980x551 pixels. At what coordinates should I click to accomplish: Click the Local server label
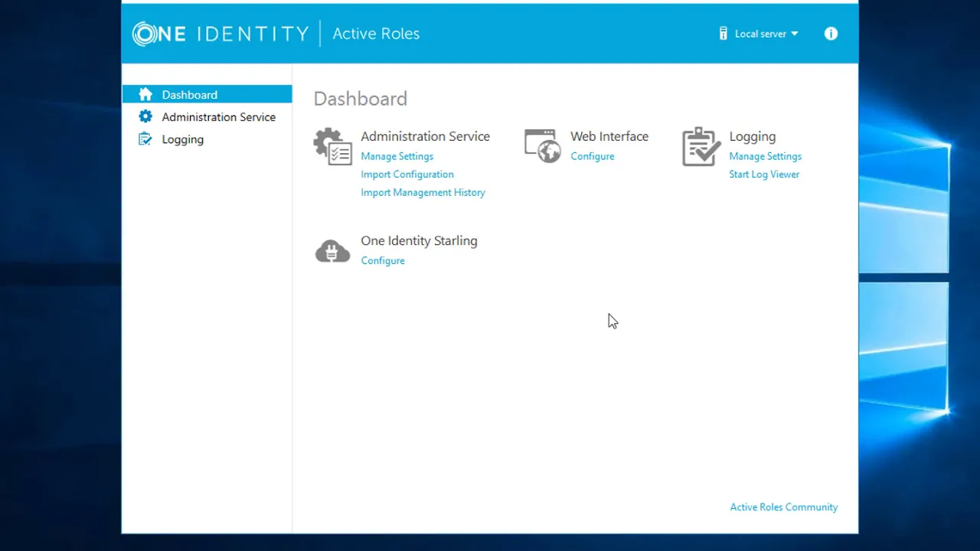pyautogui.click(x=760, y=34)
